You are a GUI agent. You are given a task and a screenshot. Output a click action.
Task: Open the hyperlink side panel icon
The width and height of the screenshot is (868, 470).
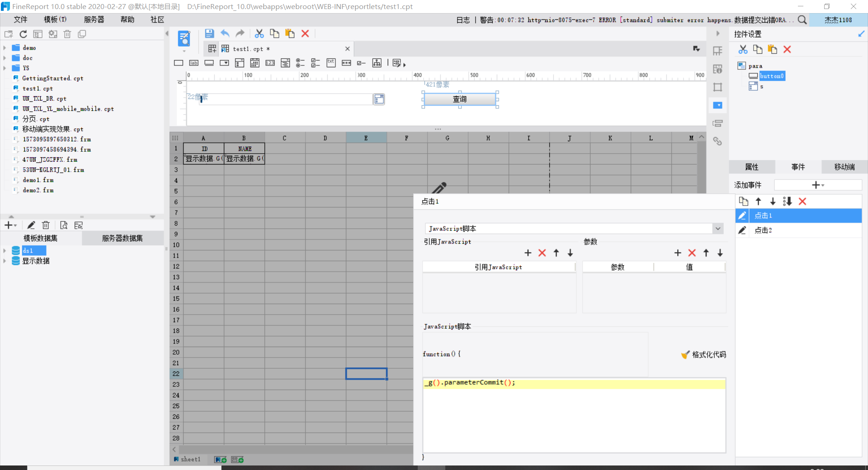coord(717,141)
